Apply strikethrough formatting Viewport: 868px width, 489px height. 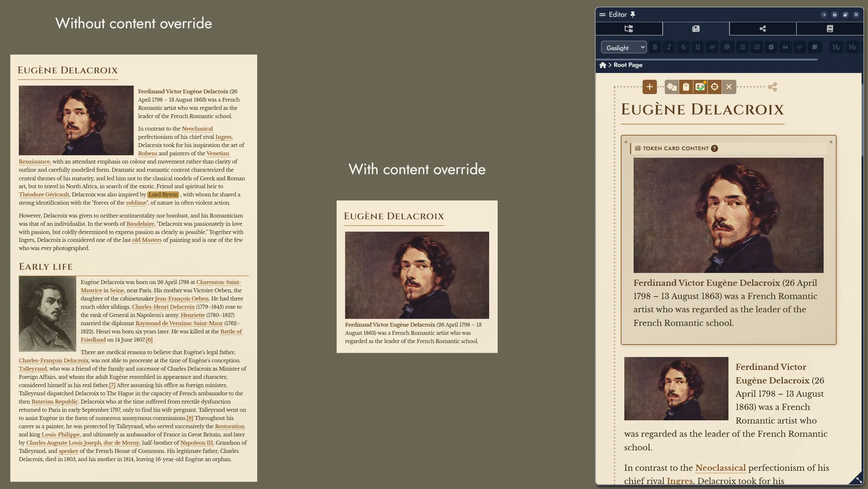click(x=684, y=47)
